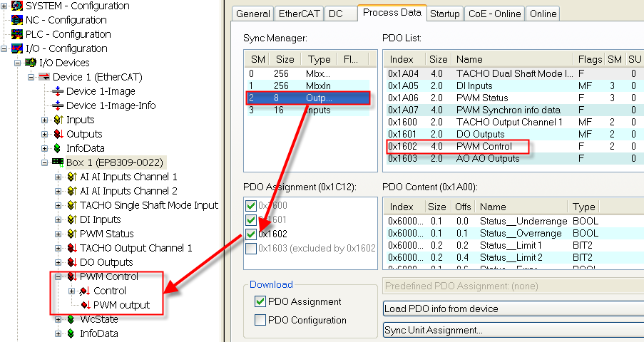Click the PWM Control tree icon

(72, 276)
